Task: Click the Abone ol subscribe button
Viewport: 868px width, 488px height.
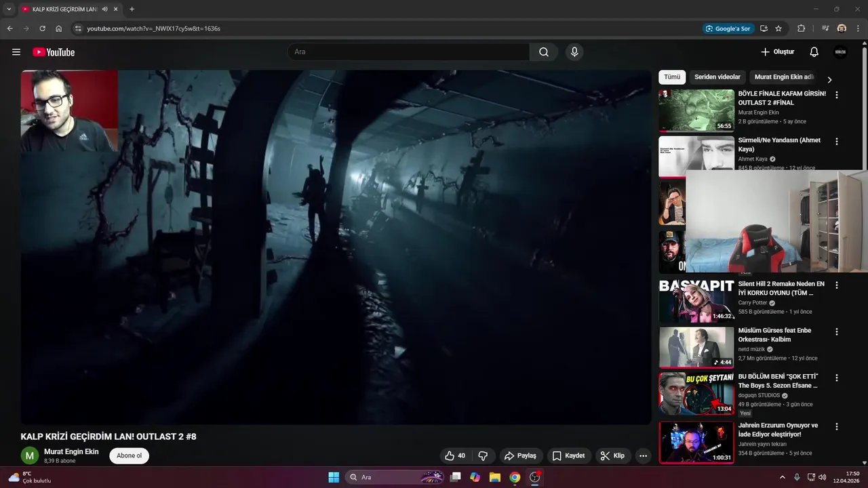Action: (x=130, y=456)
